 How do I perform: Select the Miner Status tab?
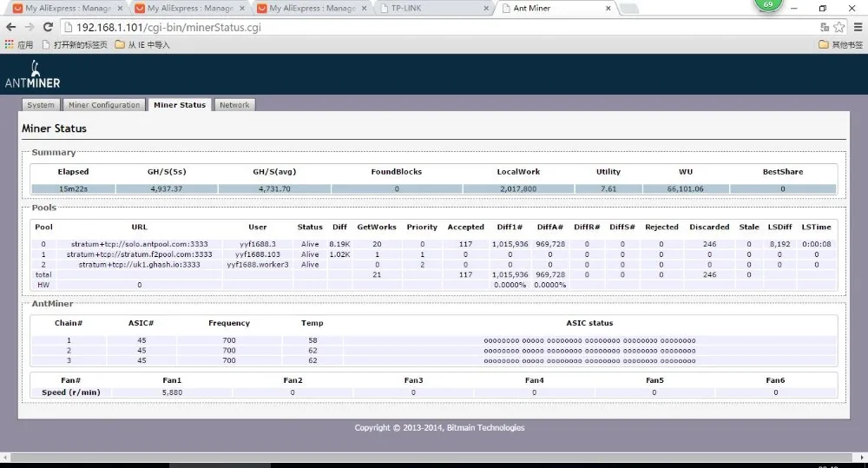pos(180,105)
